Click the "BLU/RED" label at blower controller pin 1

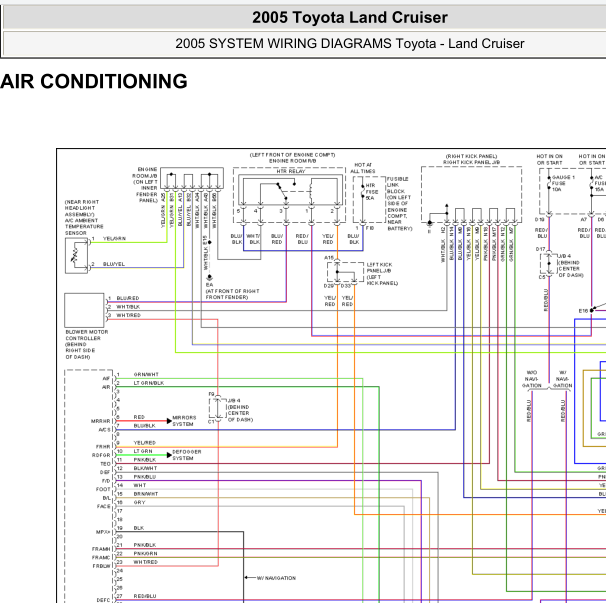point(128,298)
